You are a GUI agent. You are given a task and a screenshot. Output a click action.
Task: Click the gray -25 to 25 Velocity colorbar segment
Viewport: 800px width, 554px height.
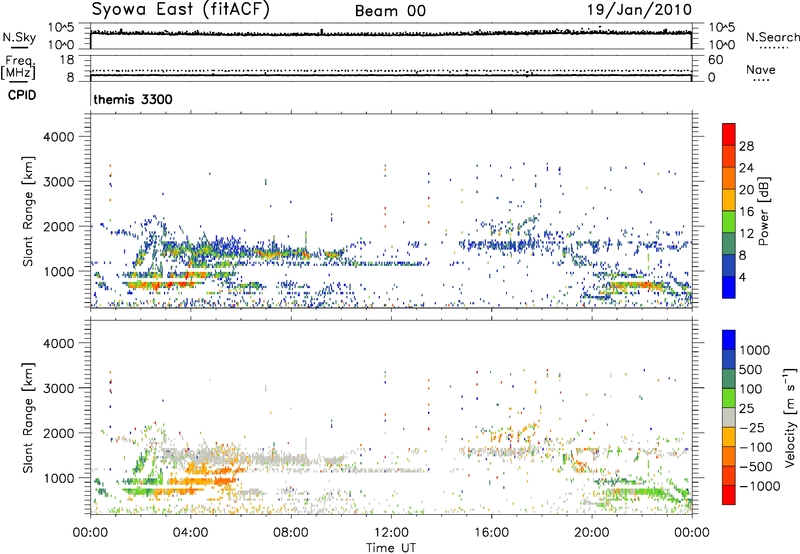729,418
